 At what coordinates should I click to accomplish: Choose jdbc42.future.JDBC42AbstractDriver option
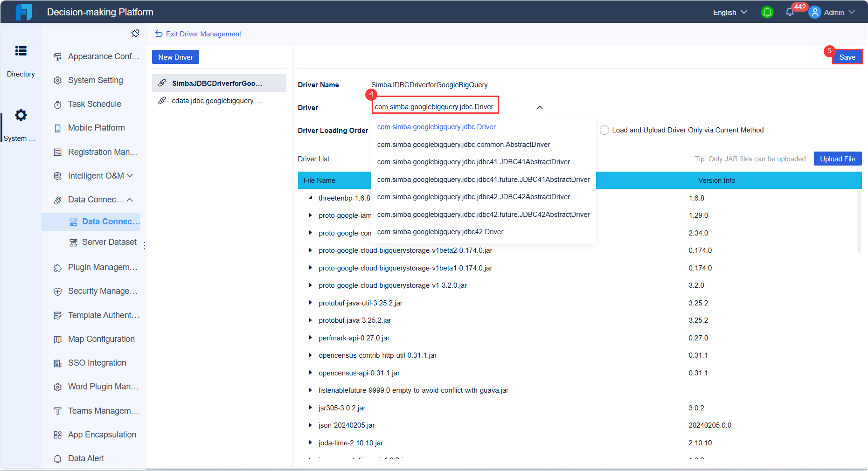(484, 215)
